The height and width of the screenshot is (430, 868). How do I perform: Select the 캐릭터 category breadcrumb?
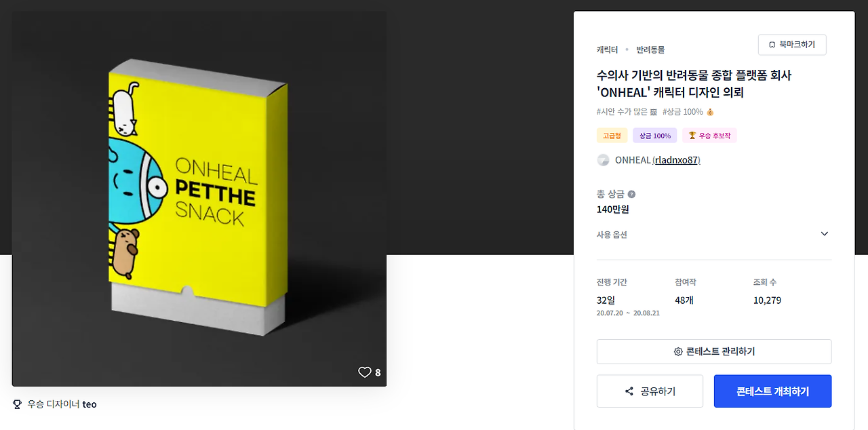607,50
